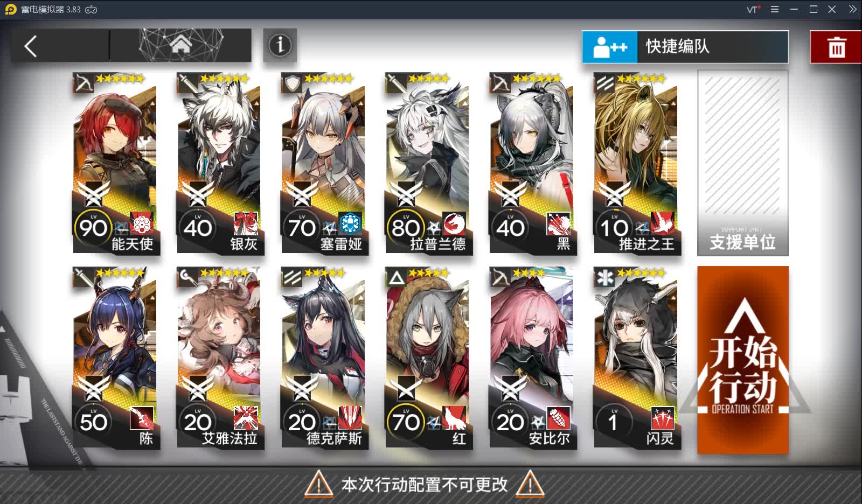The height and width of the screenshot is (504, 862).
Task: Select 能天使's skill icon
Action: point(142,223)
